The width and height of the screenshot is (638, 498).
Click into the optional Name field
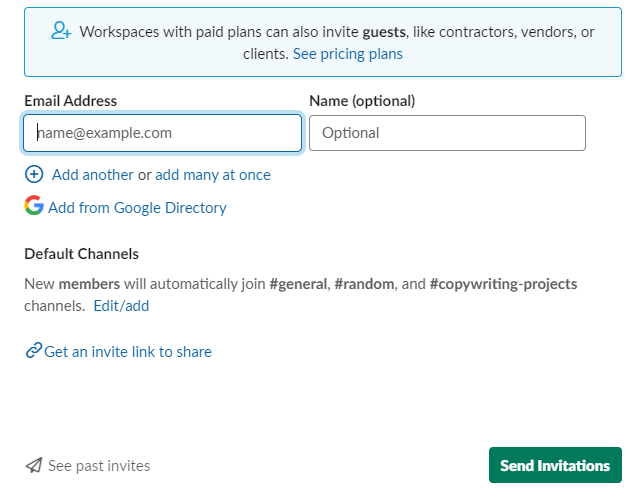click(x=446, y=133)
